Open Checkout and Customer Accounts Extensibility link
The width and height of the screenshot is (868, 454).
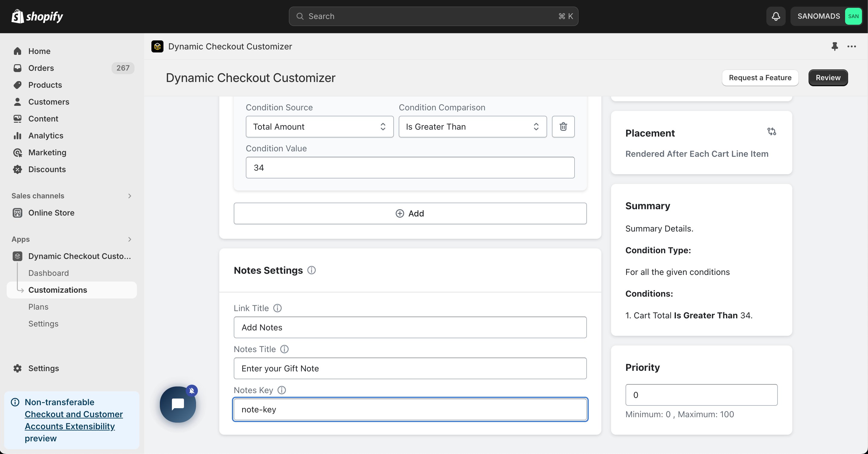pos(74,420)
